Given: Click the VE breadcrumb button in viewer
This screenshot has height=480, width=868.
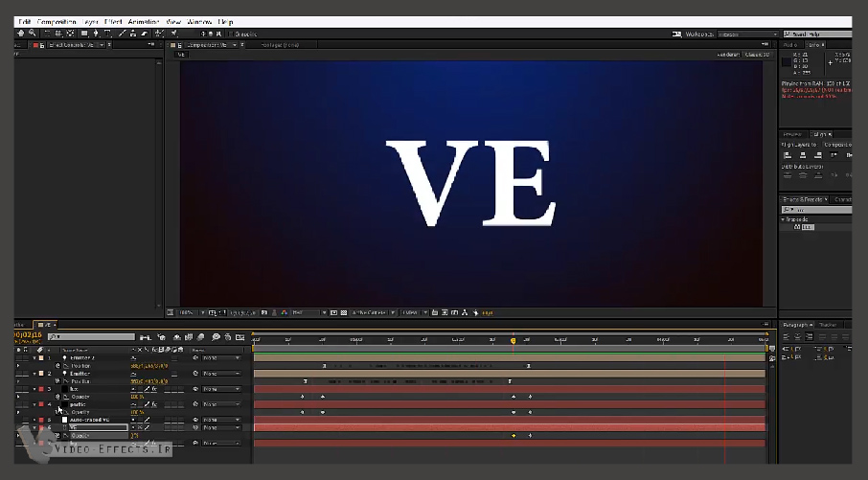Looking at the screenshot, I should 181,55.
